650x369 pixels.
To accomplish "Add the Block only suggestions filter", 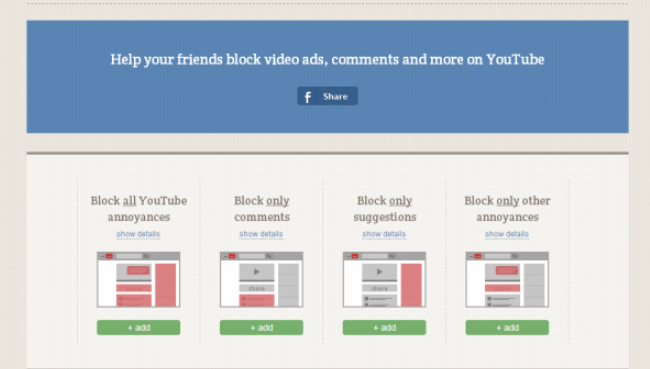I will pos(384,328).
